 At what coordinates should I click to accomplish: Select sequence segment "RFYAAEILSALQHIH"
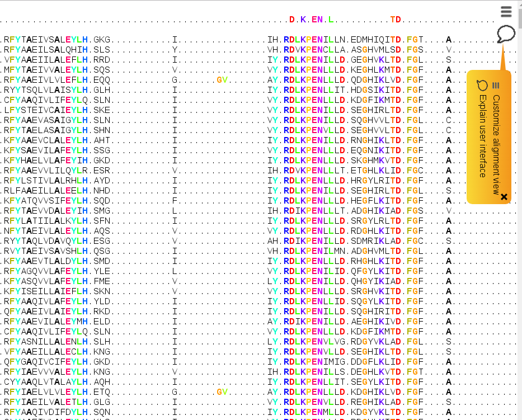(46, 50)
